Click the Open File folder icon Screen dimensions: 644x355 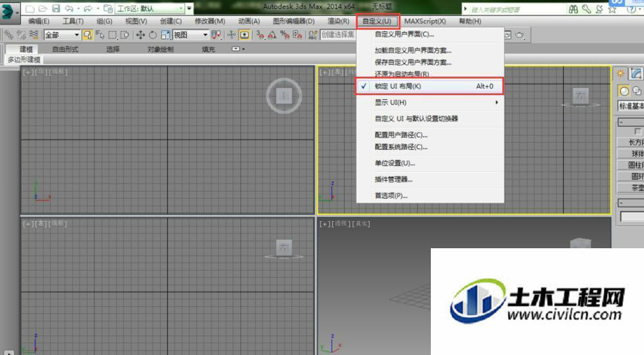[x=43, y=8]
